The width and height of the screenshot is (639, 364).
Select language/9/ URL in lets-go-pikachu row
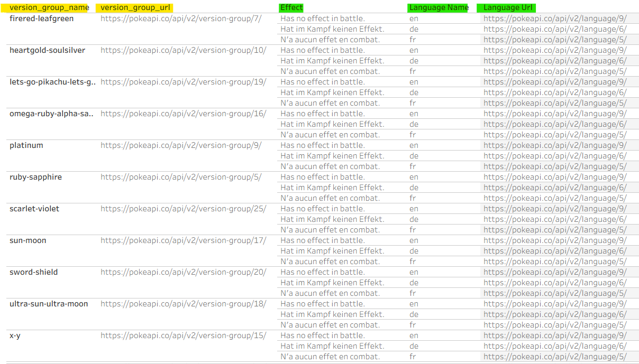click(x=555, y=82)
